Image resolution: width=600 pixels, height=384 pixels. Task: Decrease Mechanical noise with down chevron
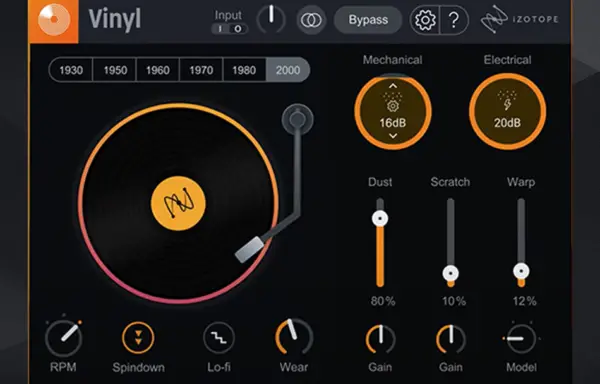point(393,136)
